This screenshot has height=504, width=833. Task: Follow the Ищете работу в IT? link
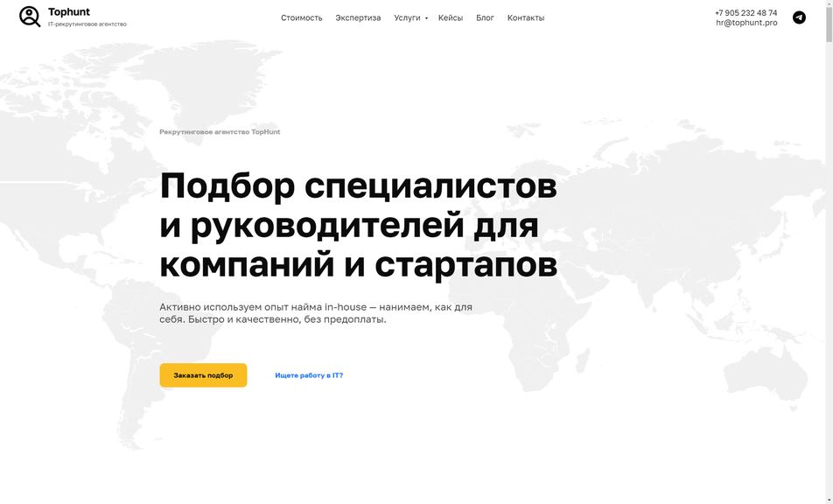[309, 375]
